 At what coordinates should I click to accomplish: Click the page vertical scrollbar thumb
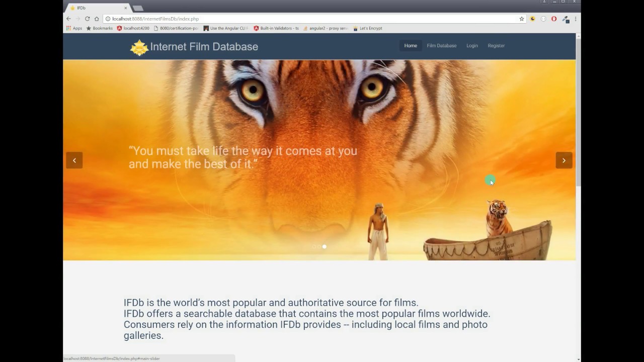[x=579, y=112]
